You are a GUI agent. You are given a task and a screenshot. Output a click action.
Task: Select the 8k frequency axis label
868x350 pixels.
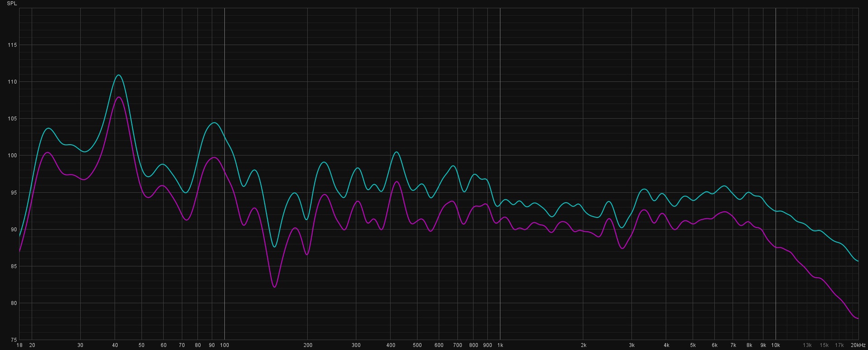pos(749,345)
